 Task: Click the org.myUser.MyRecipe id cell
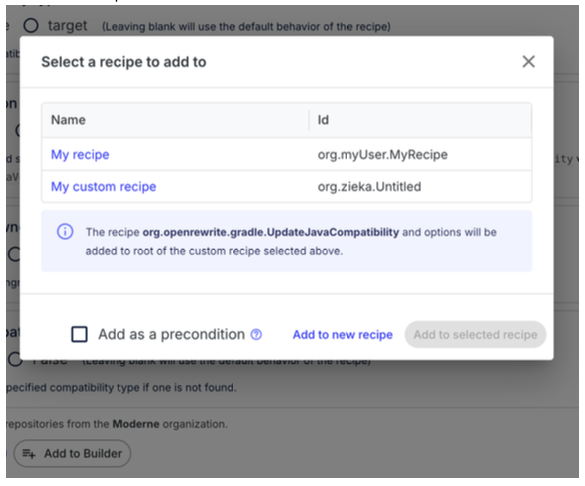[382, 154]
